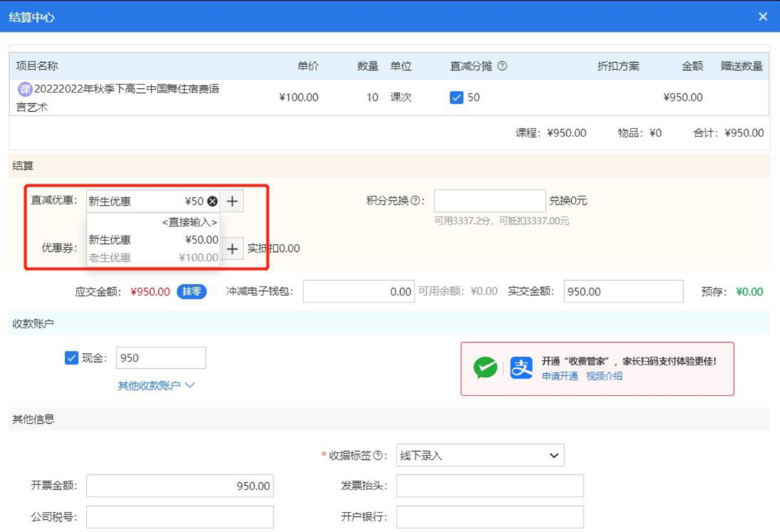This screenshot has height=532, width=780.
Task: Click the 积分兑换 input field
Action: coord(490,201)
